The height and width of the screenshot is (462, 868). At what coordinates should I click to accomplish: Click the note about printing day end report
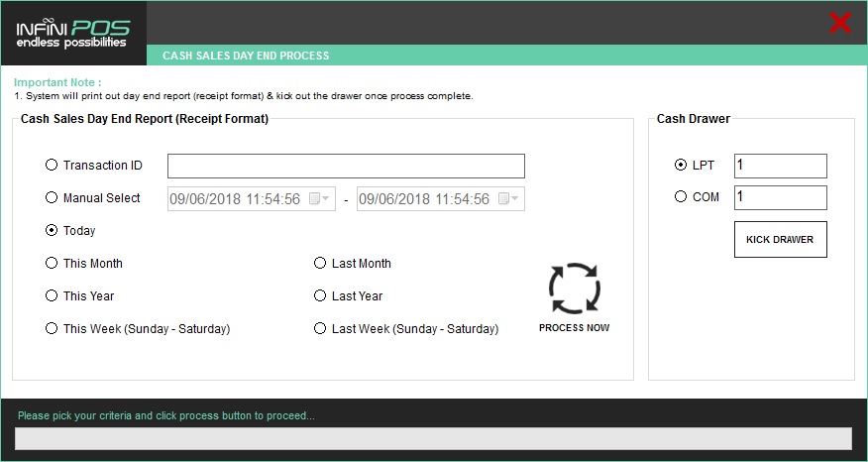pos(244,96)
